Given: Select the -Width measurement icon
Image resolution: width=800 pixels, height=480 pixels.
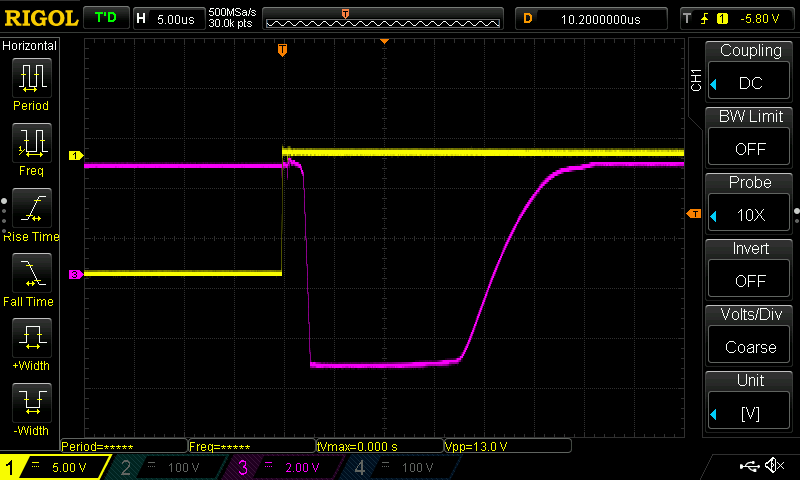Looking at the screenshot, I should point(32,402).
